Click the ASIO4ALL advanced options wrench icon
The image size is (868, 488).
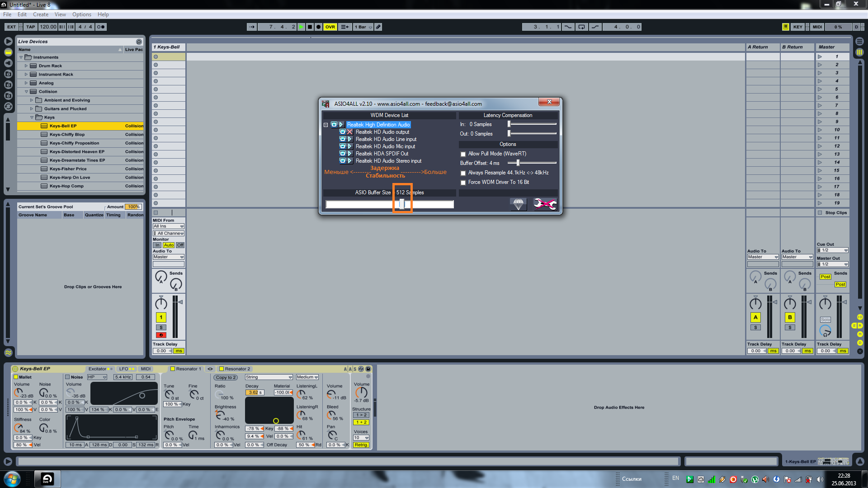coord(545,204)
